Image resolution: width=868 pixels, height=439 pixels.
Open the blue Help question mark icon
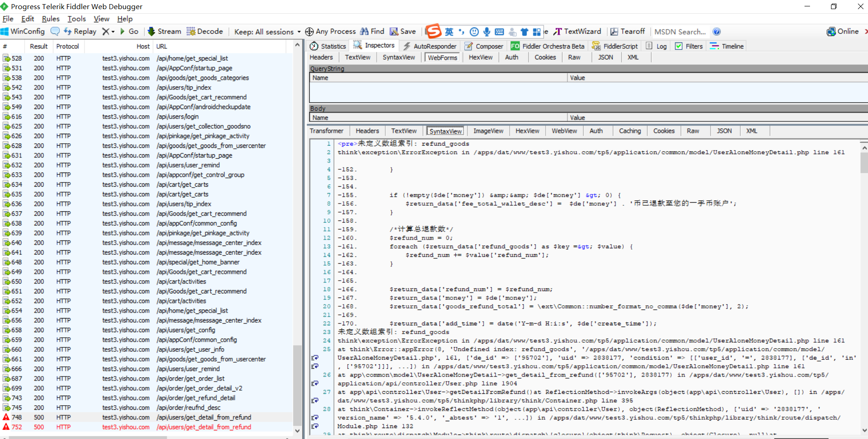click(717, 31)
